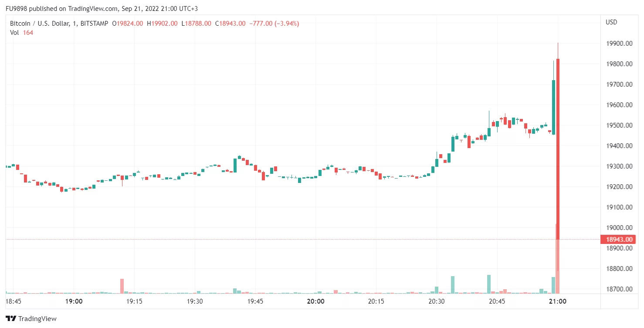Click the -777.00 (-3.94%) change value

point(274,24)
